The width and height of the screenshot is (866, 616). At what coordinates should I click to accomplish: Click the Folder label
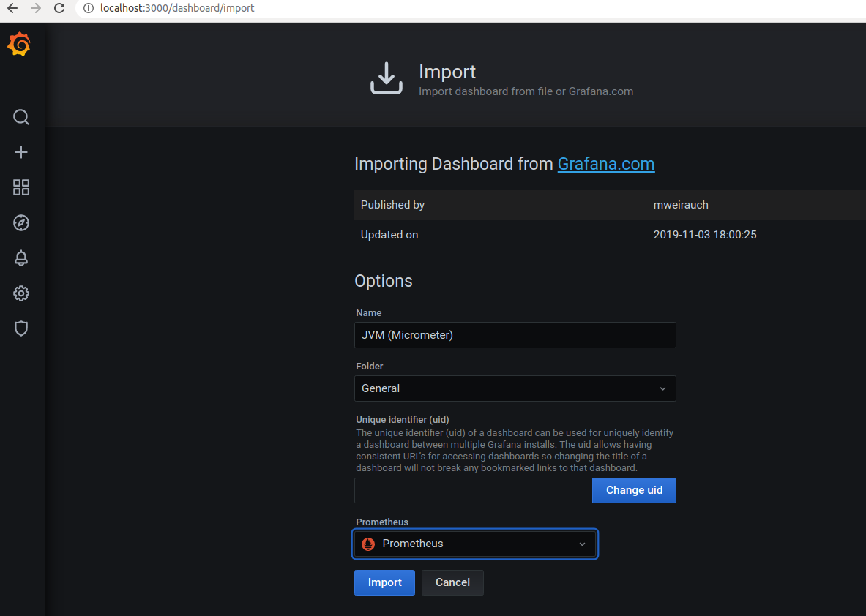coord(370,366)
